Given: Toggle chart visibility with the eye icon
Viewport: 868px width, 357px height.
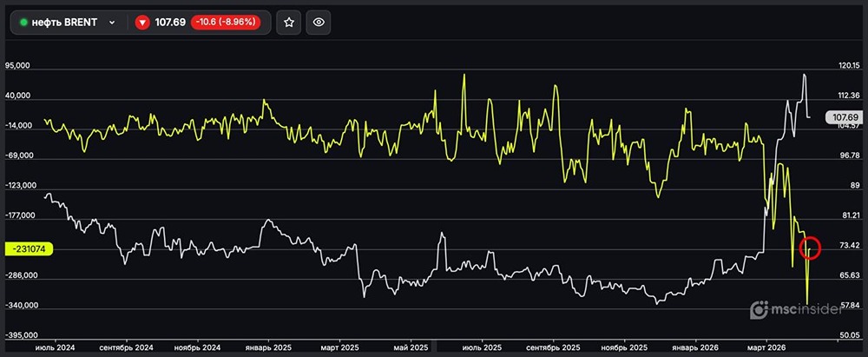Looking at the screenshot, I should pos(319,22).
